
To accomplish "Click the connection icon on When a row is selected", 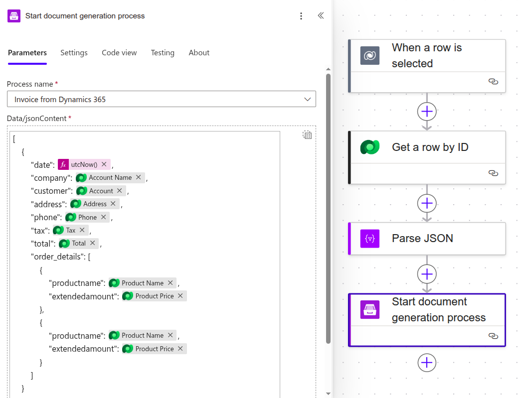I will tap(493, 82).
